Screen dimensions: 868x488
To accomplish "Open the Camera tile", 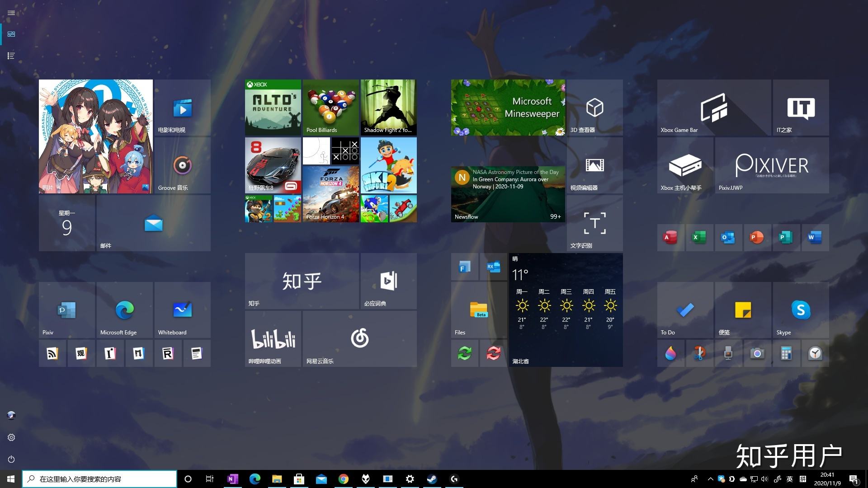I will click(757, 353).
